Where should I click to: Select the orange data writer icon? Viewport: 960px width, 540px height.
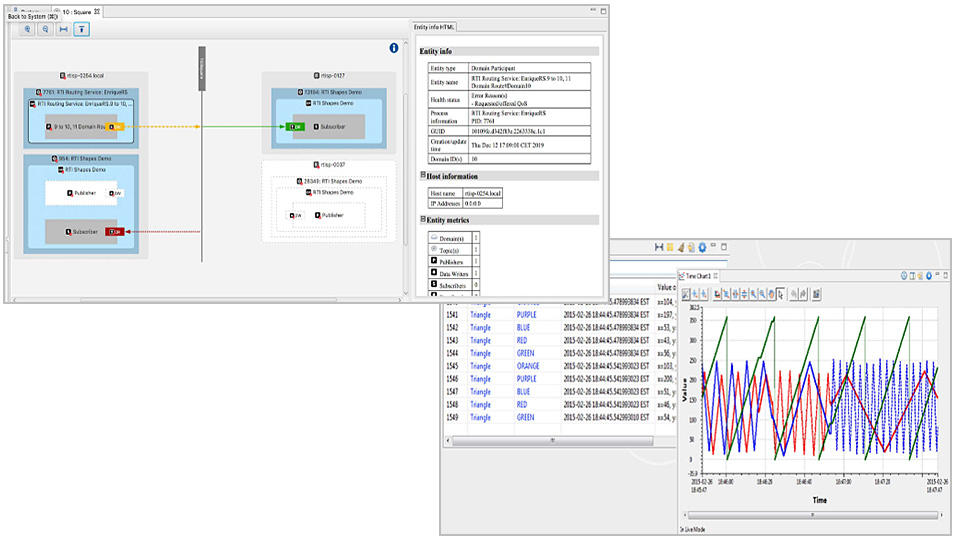[115, 127]
